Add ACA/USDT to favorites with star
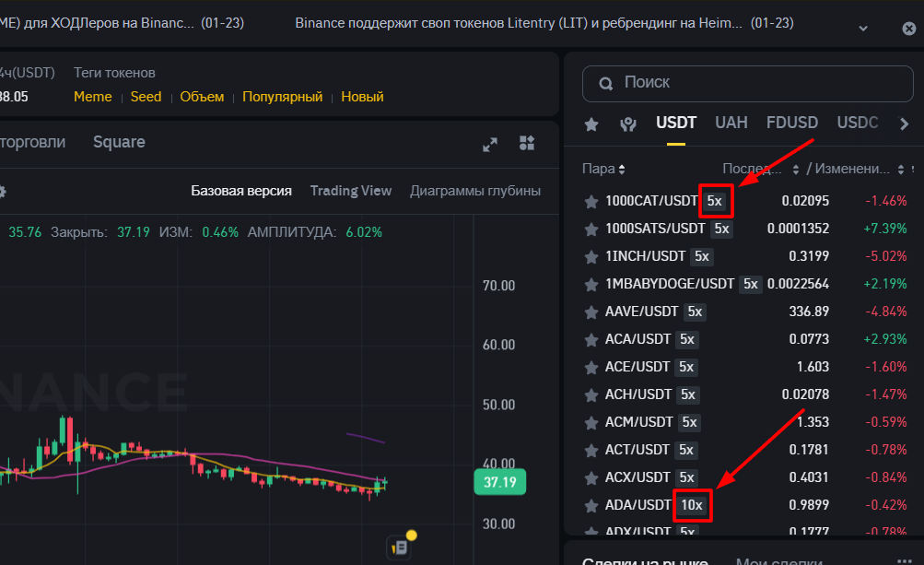 [591, 340]
